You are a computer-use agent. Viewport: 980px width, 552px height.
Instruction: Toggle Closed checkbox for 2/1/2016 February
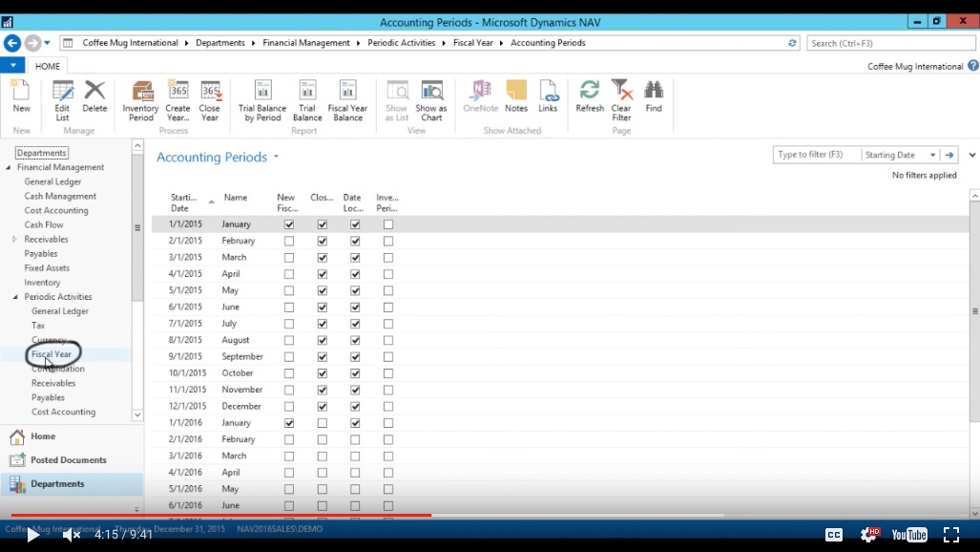pyautogui.click(x=322, y=439)
